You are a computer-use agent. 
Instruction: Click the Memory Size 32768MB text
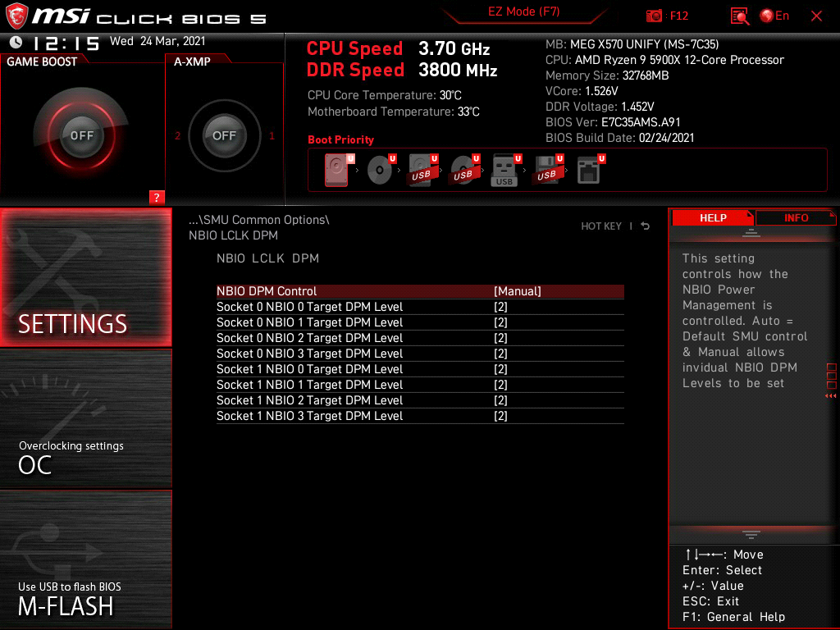tap(607, 75)
